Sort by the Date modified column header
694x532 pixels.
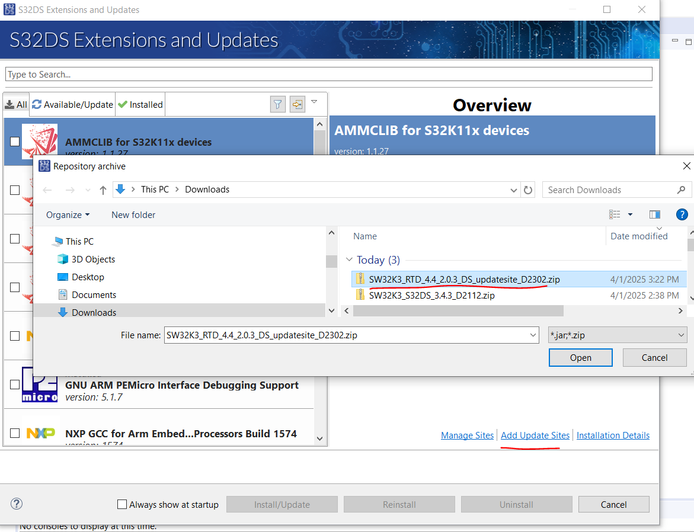[639, 236]
